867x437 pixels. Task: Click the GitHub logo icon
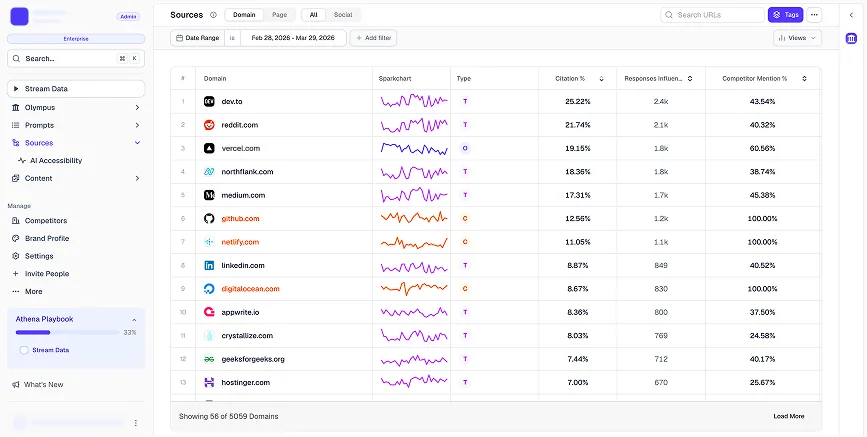[x=210, y=218]
